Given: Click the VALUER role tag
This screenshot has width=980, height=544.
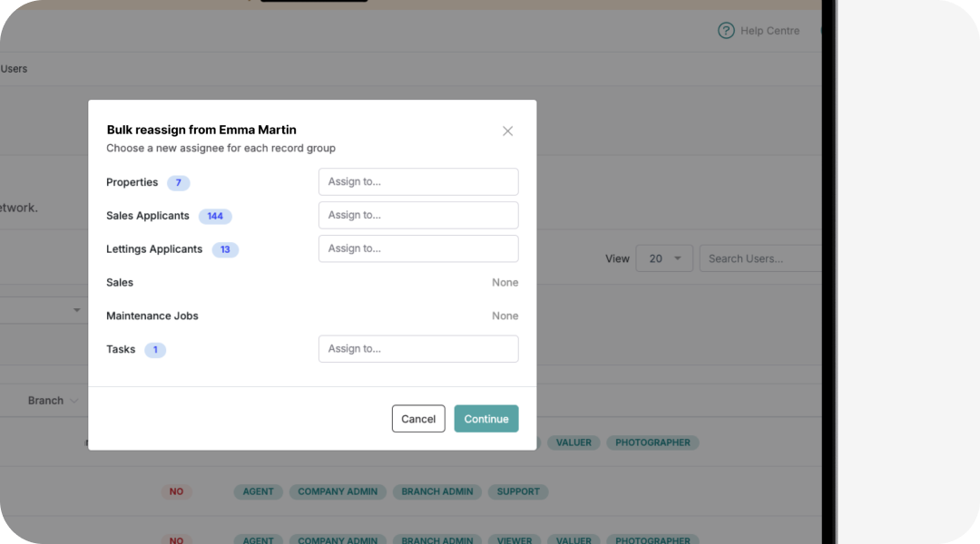Looking at the screenshot, I should pos(573,442).
